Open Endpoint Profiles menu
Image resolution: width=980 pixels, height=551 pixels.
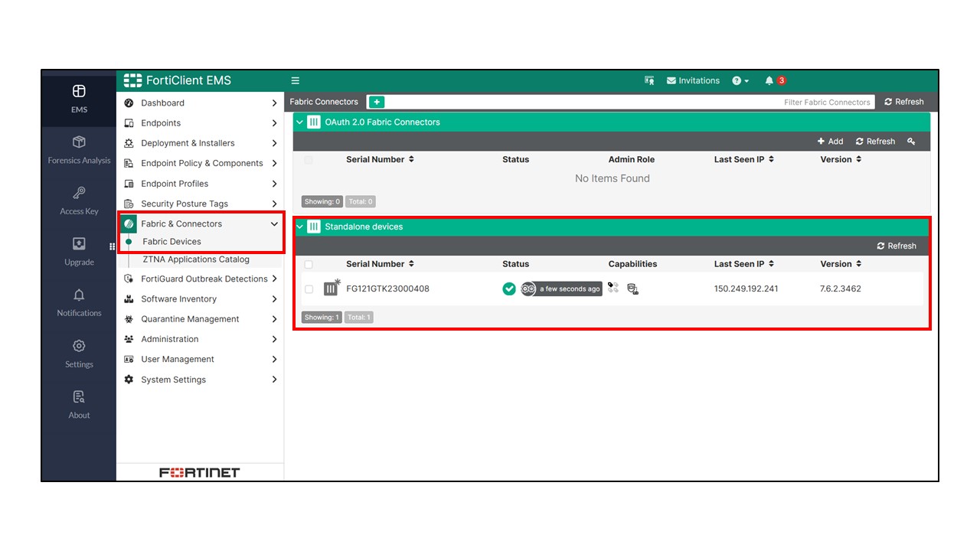pos(201,184)
